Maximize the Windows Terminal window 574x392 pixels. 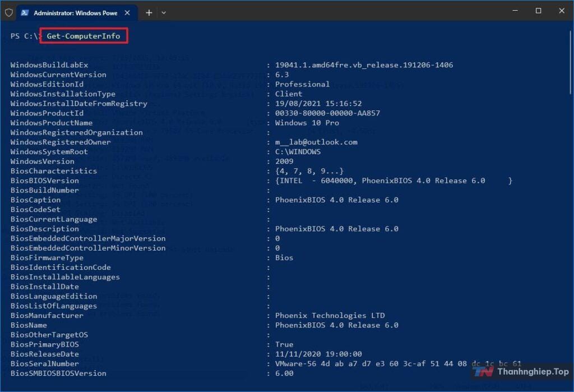coord(538,11)
